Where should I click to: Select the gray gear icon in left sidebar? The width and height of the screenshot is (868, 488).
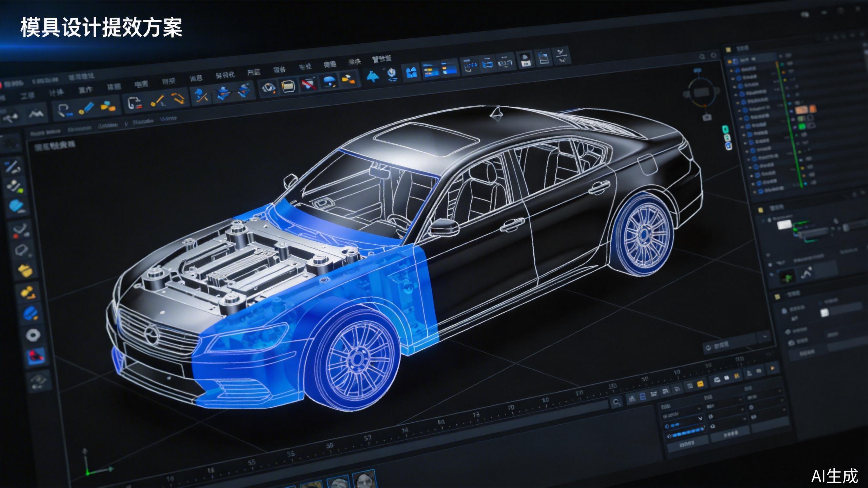pos(33,335)
